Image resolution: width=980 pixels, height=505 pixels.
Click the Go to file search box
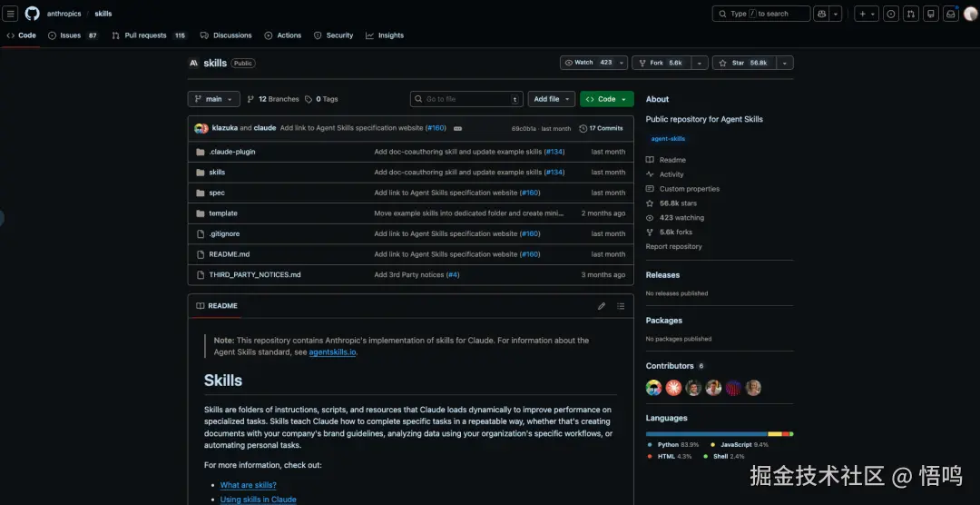[467, 99]
